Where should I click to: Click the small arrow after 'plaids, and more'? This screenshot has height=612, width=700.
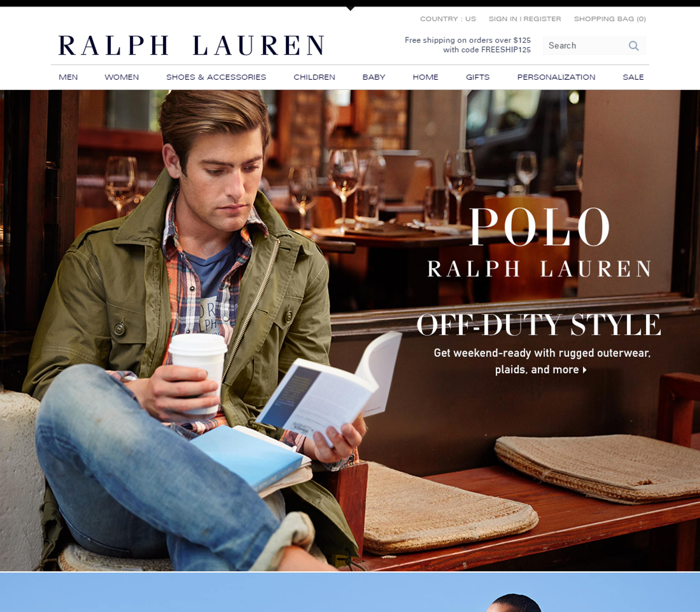click(x=585, y=370)
